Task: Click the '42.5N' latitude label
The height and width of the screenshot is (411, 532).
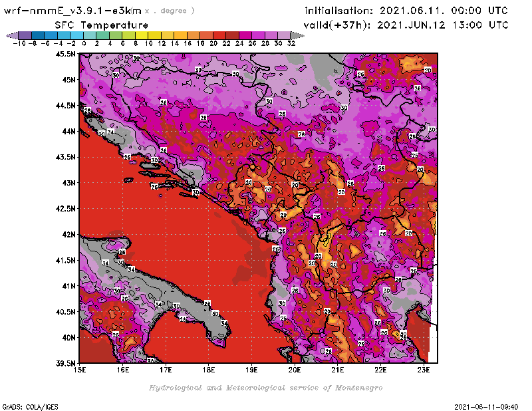Action: (65, 209)
